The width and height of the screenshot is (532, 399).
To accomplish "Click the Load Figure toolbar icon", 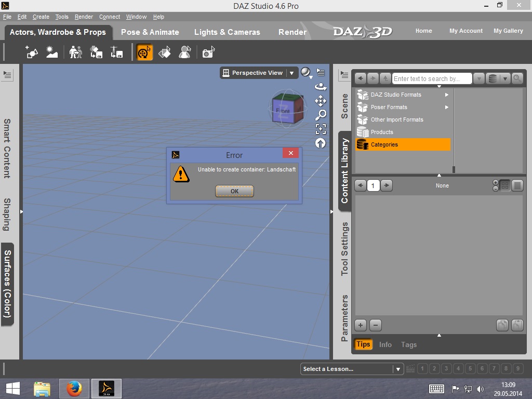I will (x=76, y=52).
